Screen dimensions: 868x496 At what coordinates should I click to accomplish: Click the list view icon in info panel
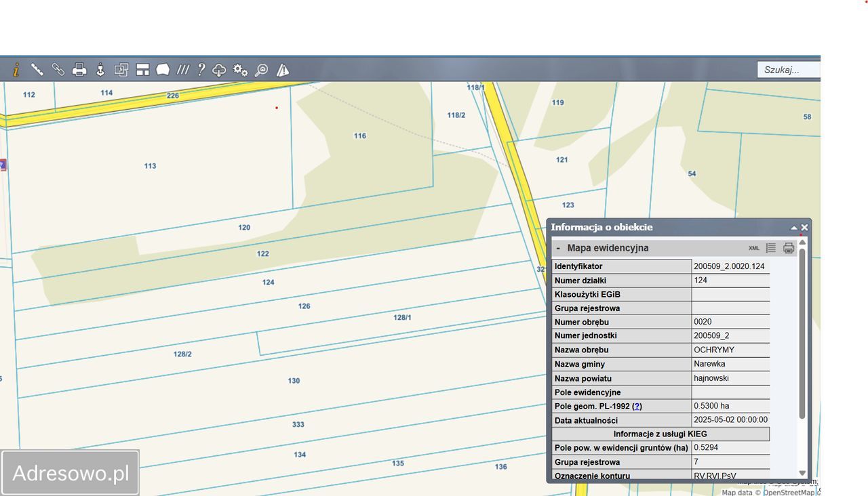771,249
